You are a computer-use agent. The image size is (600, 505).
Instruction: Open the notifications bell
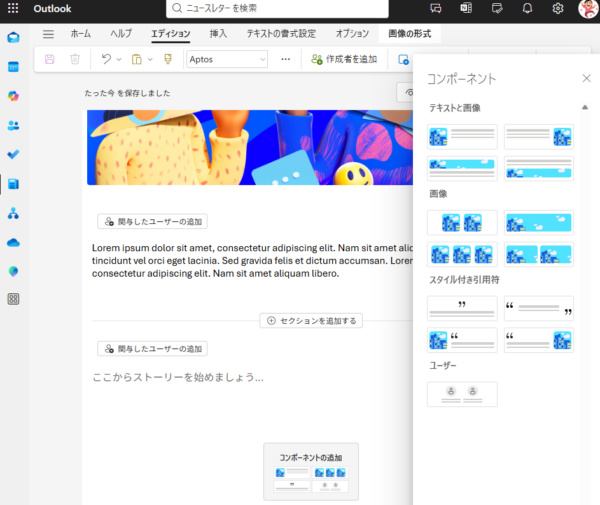pyautogui.click(x=527, y=8)
